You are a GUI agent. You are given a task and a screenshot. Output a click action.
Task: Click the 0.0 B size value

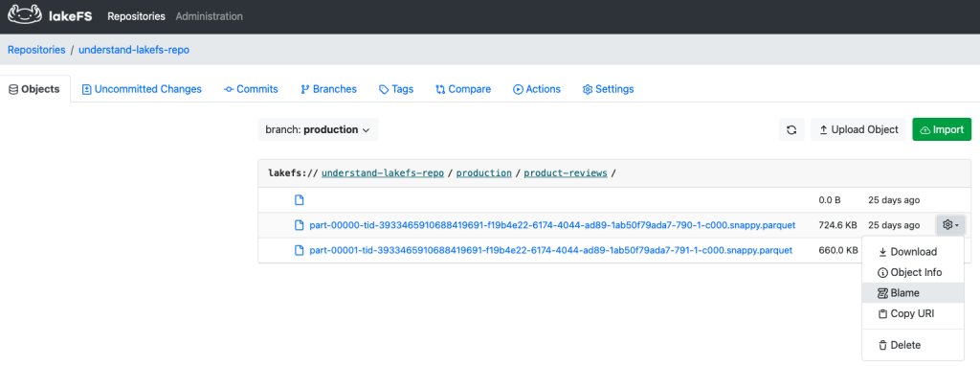click(x=830, y=200)
